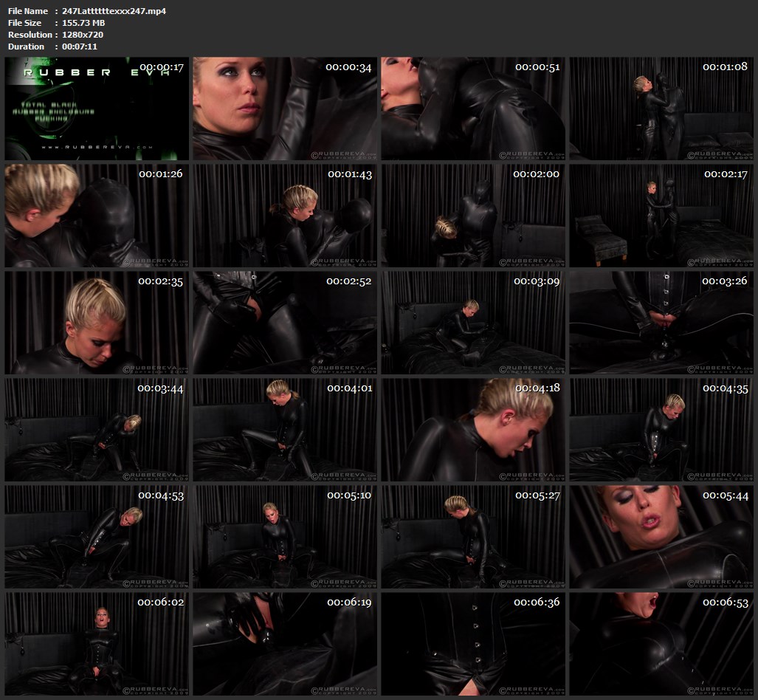Choose the frame labeled 00:06:53

tap(661, 644)
